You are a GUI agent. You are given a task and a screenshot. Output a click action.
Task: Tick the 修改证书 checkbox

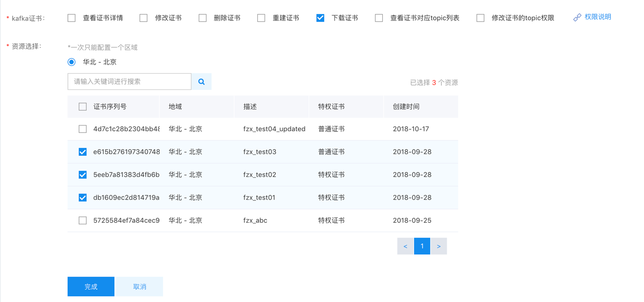(144, 18)
